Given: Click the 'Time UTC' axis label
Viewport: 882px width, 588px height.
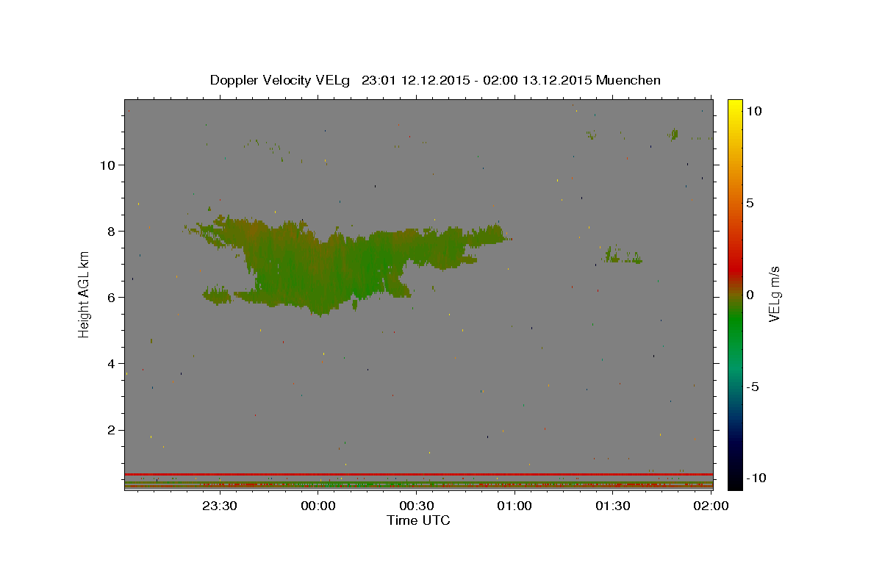Looking at the screenshot, I should (418, 520).
